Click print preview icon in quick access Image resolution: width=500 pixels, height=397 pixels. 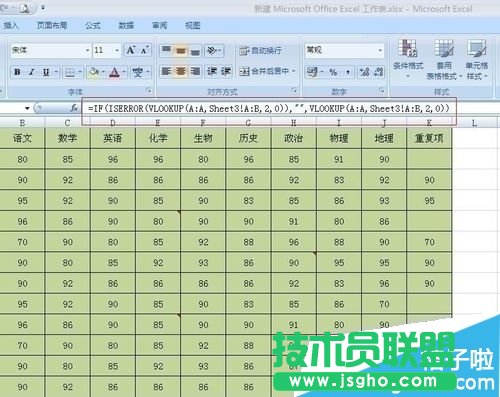click(x=25, y=8)
